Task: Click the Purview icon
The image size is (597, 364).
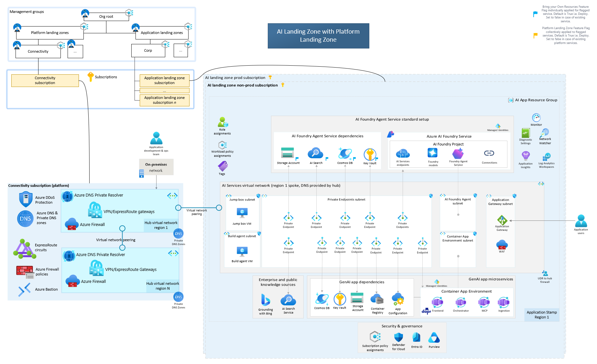Action: [x=434, y=338]
